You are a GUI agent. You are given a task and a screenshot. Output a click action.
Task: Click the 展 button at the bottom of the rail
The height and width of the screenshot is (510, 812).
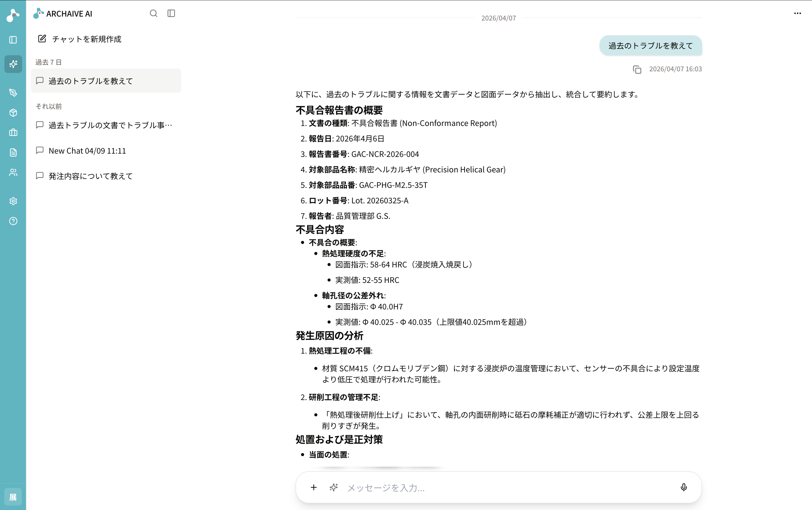click(13, 497)
